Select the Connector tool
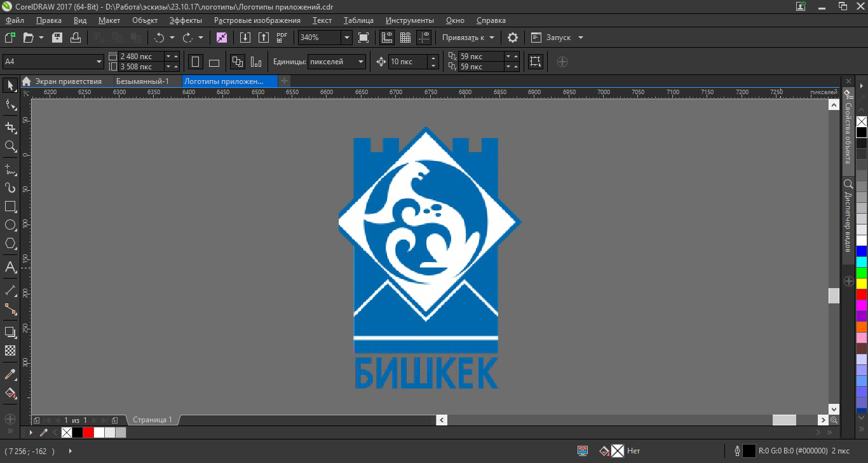 tap(10, 309)
